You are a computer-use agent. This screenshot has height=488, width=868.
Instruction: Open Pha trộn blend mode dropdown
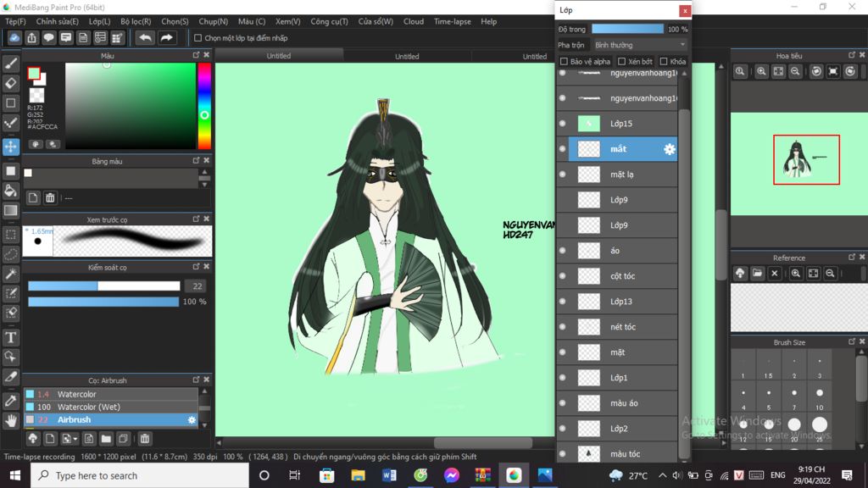pos(640,45)
